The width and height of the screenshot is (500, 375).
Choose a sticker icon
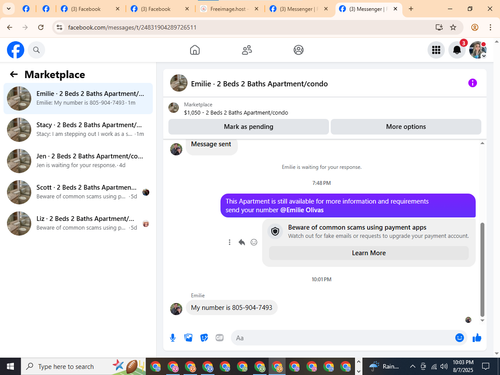(204, 338)
